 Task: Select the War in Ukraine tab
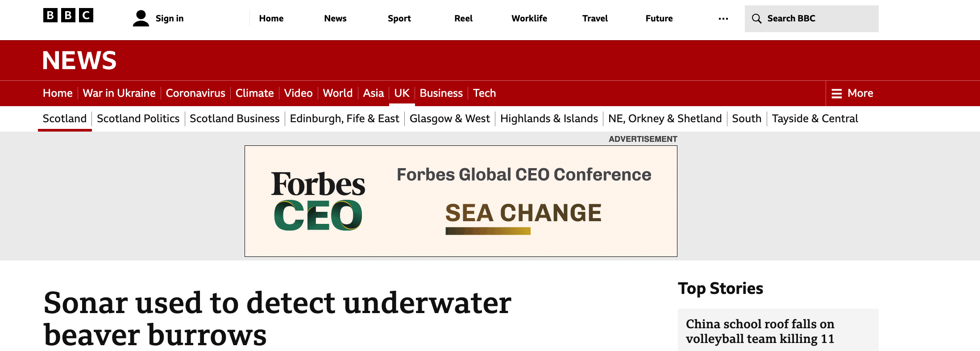pyautogui.click(x=119, y=93)
